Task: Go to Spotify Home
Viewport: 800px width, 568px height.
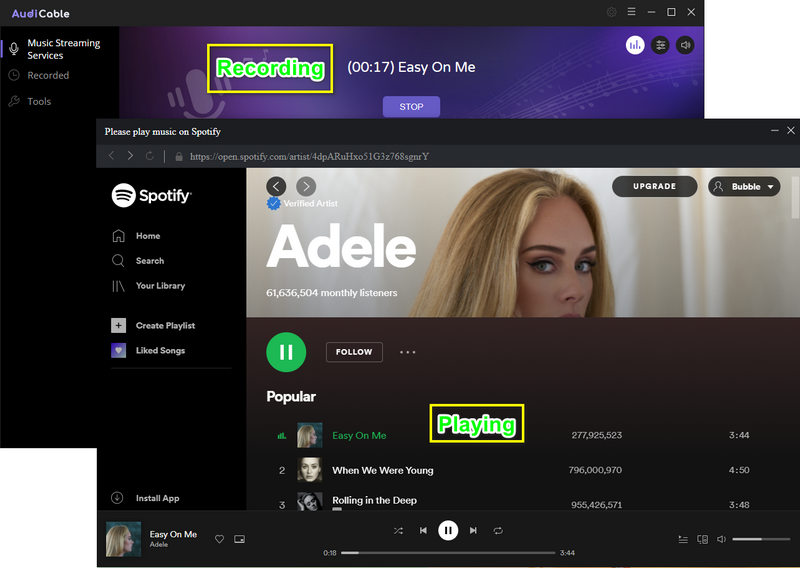Action: [148, 236]
